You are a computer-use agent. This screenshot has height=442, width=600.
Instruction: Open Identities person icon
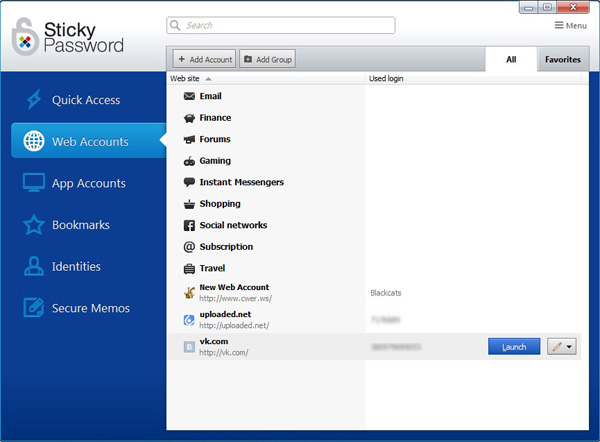[x=34, y=266]
